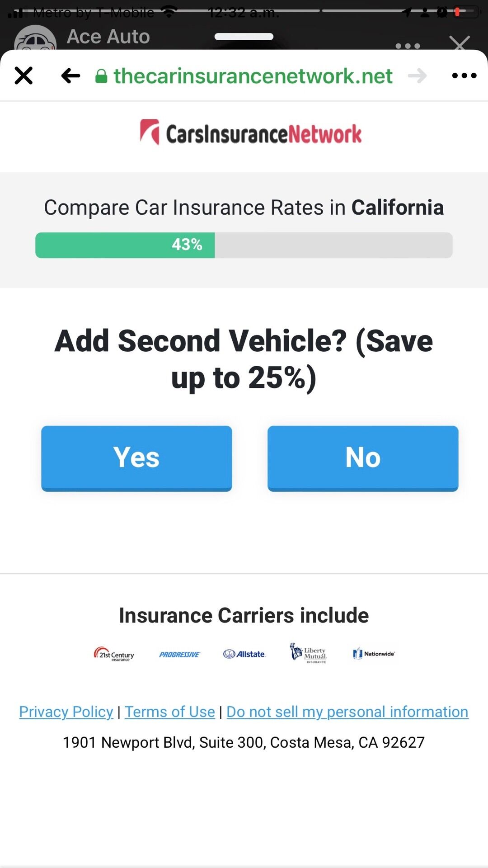Choose No for second vehicle
The image size is (488, 868).
[x=363, y=458]
